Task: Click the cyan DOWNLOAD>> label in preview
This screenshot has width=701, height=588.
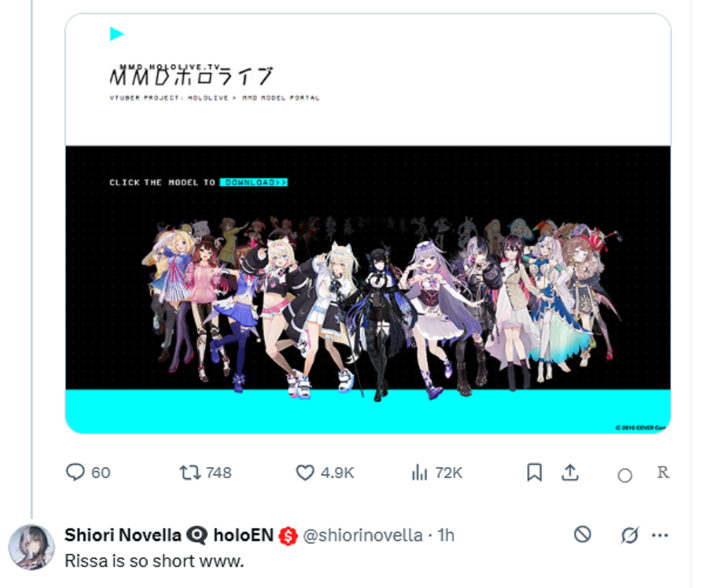Action: [x=254, y=182]
